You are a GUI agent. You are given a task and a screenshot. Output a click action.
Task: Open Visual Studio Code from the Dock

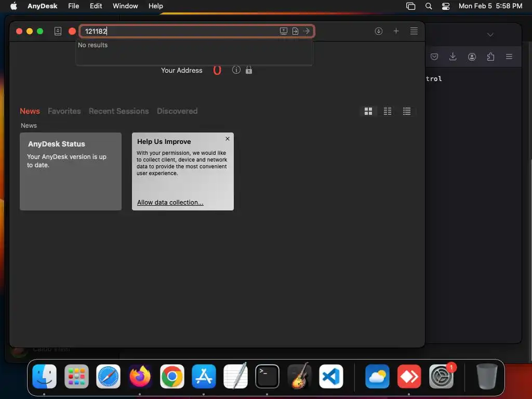[331, 376]
